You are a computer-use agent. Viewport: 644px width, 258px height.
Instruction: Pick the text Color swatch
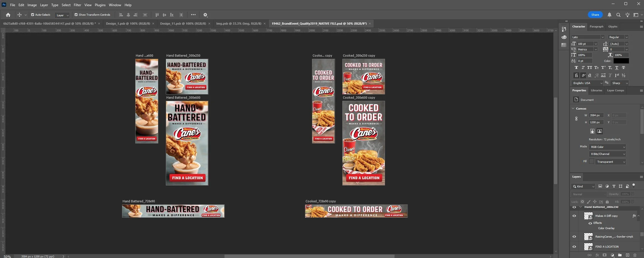621,61
